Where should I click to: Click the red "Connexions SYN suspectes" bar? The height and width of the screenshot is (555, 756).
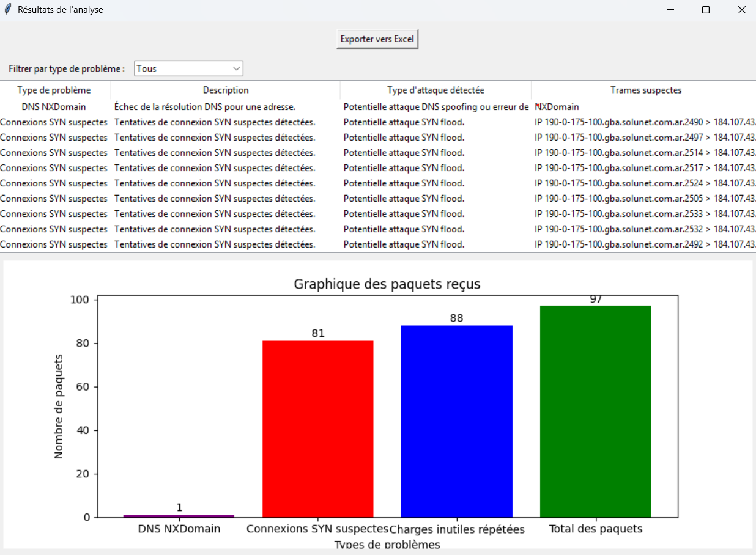[317, 428]
